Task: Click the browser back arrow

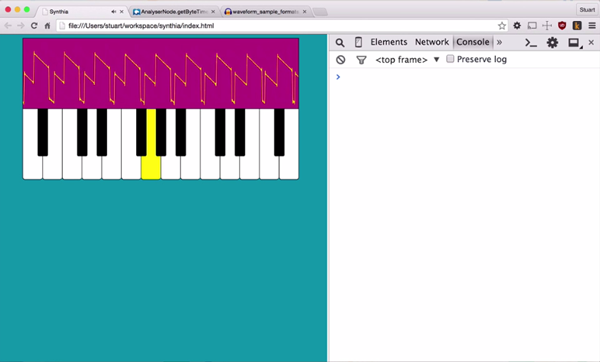Action: point(8,26)
